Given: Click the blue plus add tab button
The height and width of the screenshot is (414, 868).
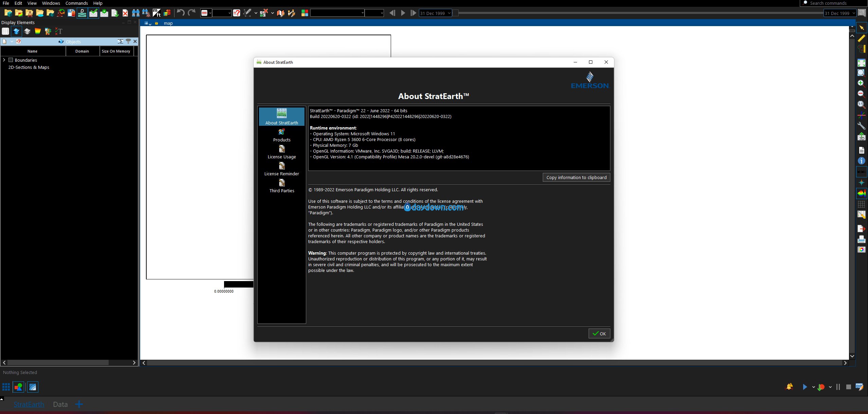Looking at the screenshot, I should [79, 404].
